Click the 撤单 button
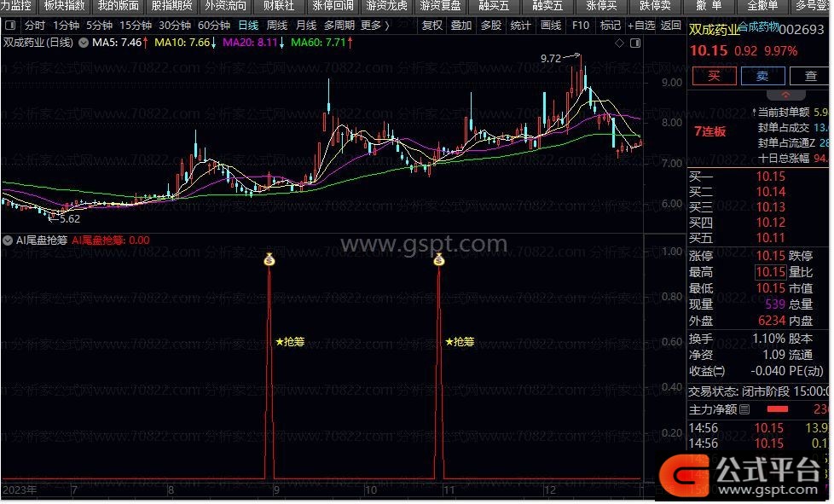Screen dimensions: 834x504 click(709, 6)
